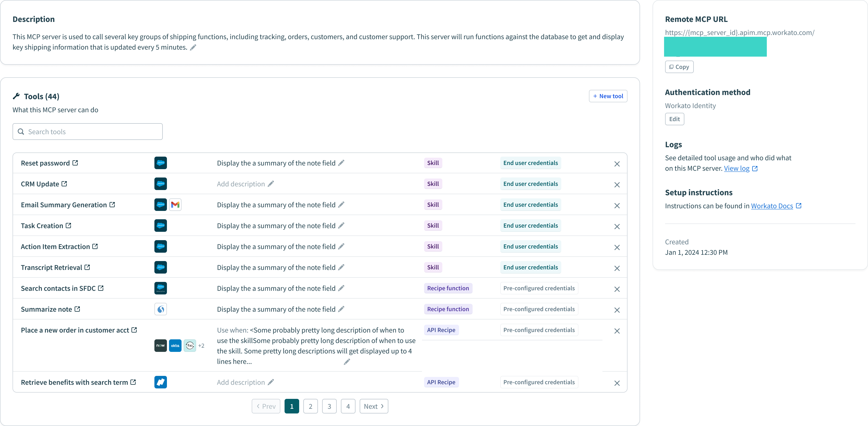Image resolution: width=868 pixels, height=426 pixels.
Task: Go to page 4 of tools
Action: 348,406
